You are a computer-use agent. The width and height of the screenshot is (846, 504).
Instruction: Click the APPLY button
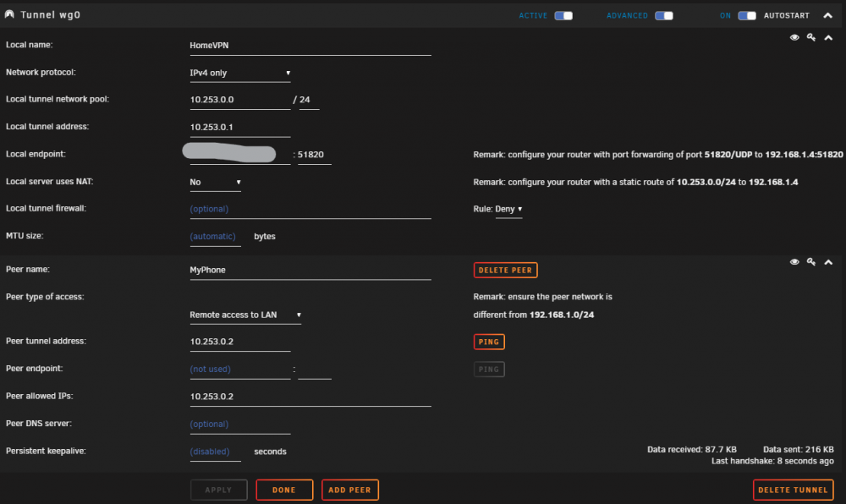pos(218,490)
